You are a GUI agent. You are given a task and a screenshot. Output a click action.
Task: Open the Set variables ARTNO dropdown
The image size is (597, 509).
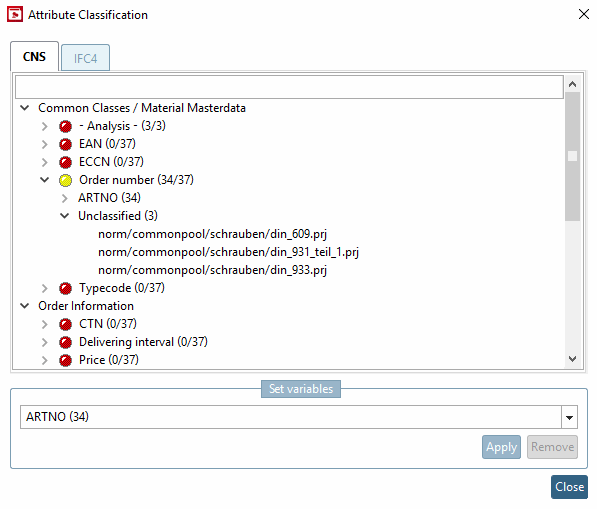coord(570,417)
